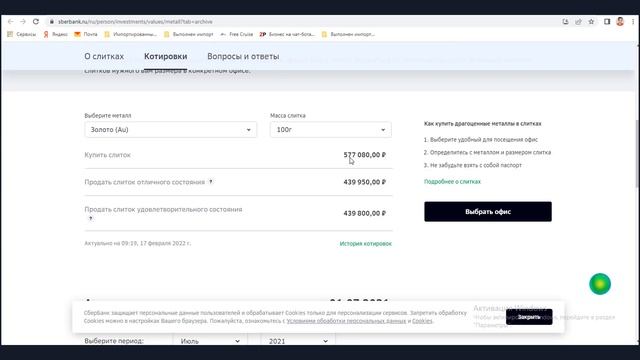Viewport: 640px width, 360px height.
Task: Share this page via address bar icon
Action: pyautogui.click(x=578, y=22)
